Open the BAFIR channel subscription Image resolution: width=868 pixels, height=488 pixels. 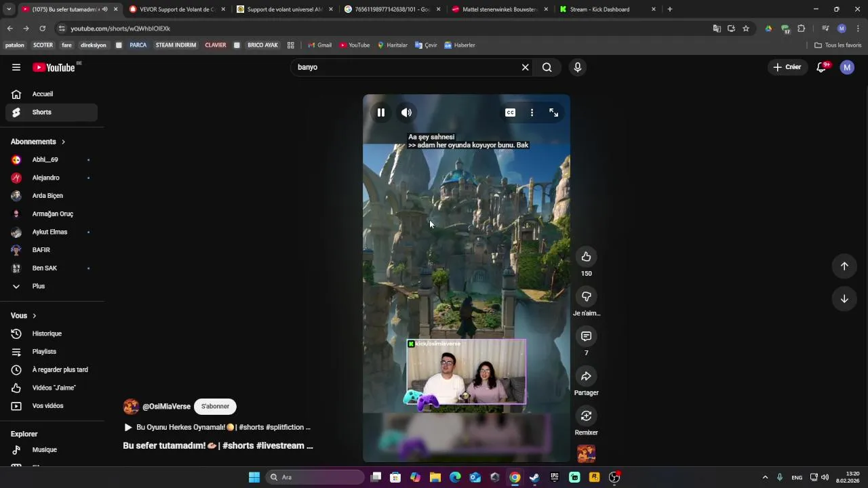pyautogui.click(x=52, y=250)
